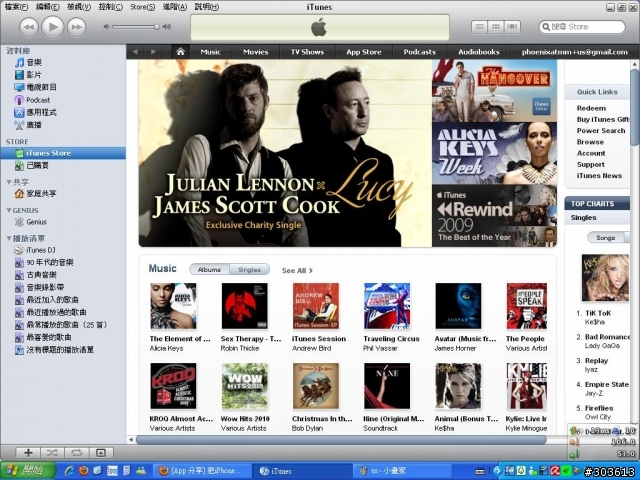Collapse the 共享 sidebar section
Viewport: 640px width, 480px height.
point(9,182)
